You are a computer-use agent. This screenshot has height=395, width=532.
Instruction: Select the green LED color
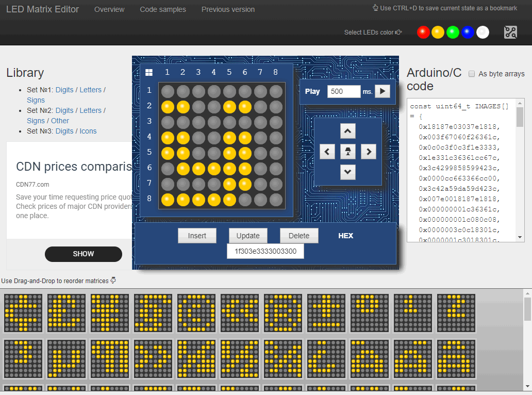coord(453,32)
